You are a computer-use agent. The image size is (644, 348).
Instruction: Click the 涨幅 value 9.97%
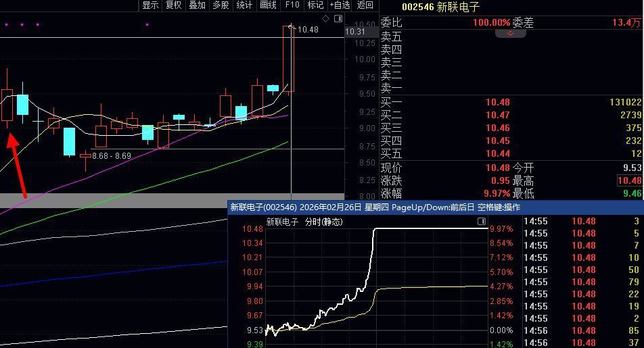tap(497, 193)
